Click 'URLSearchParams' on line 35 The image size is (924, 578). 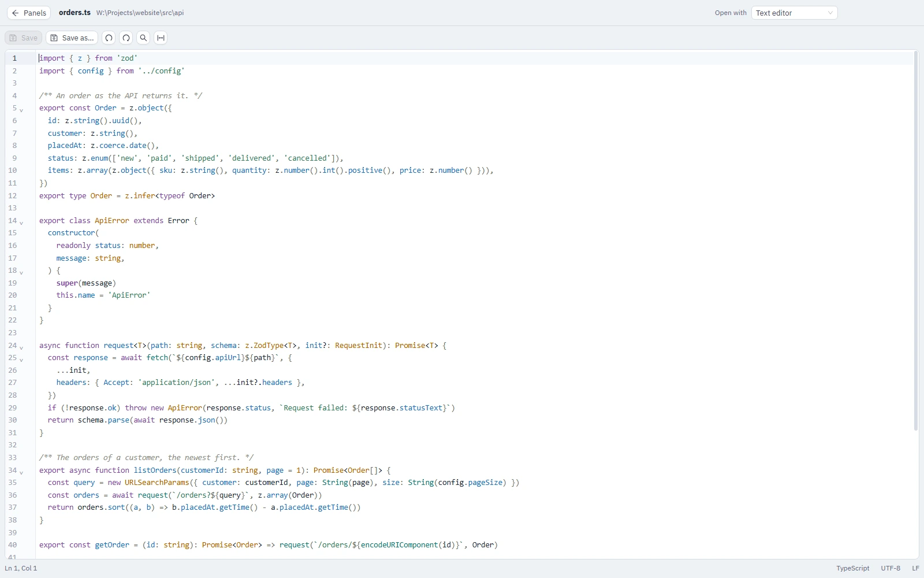click(157, 483)
